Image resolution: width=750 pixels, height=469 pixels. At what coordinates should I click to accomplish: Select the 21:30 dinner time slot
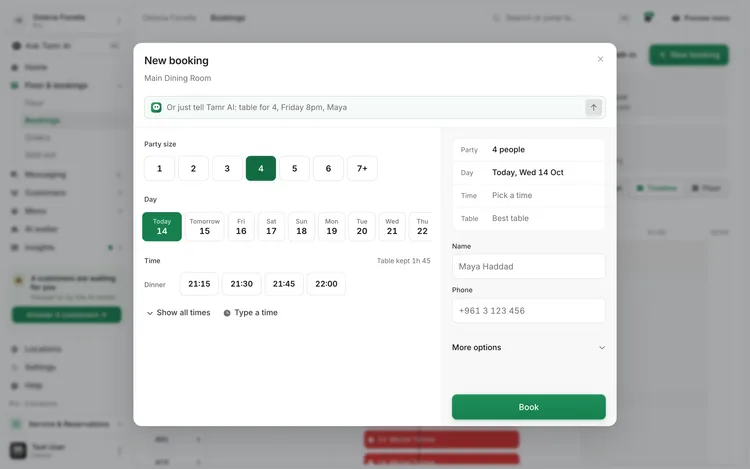(x=242, y=284)
